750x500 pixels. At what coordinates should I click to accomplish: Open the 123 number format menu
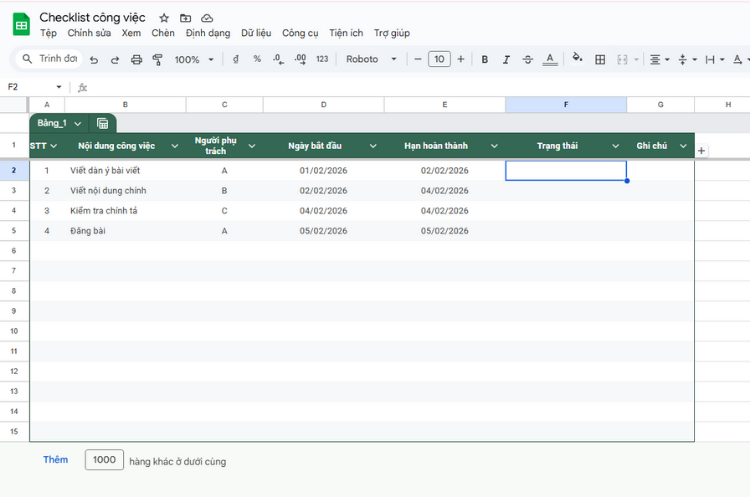click(322, 59)
